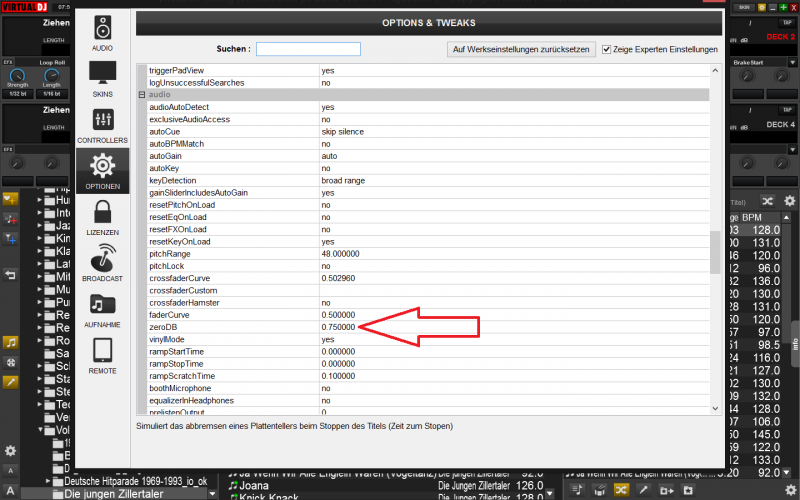Image resolution: width=800 pixels, height=500 pixels.
Task: Select the pitchRange value 48.000000
Action: (x=340, y=254)
